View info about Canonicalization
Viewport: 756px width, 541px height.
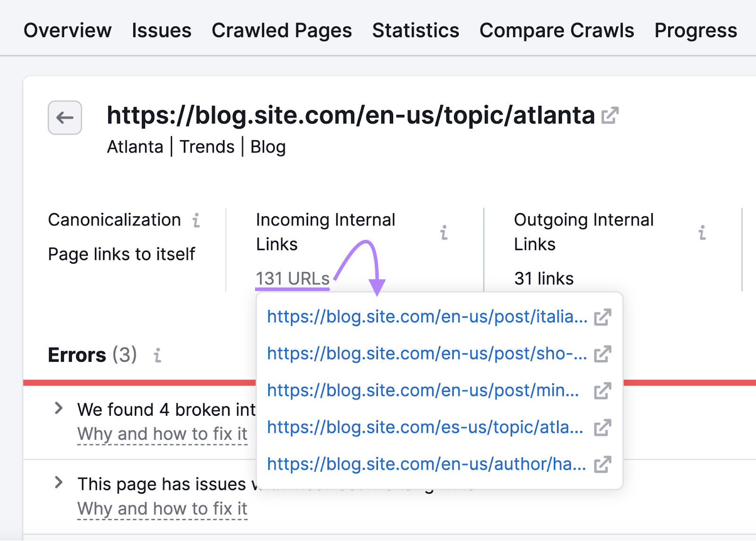coord(197,219)
